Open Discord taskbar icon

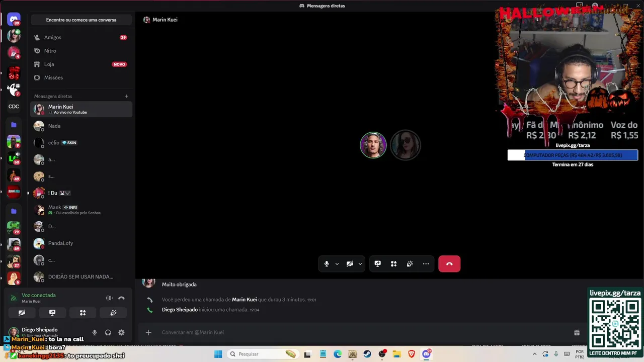(427, 354)
